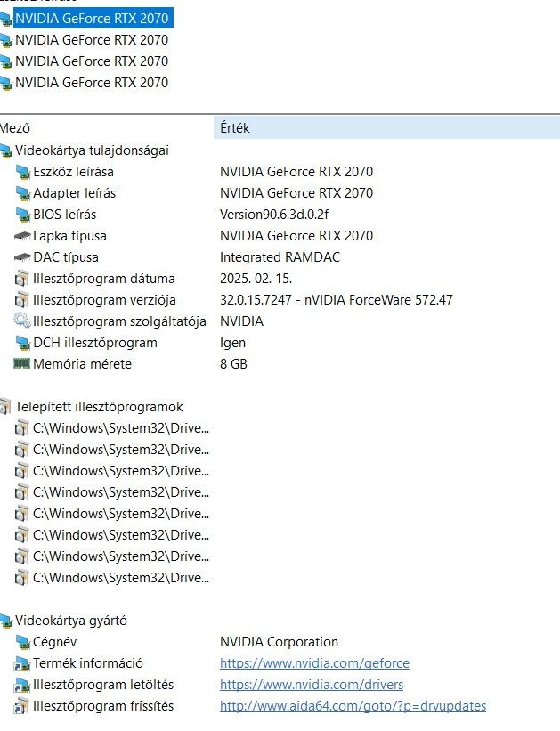Select the Illesztőprogram frissítés field label
This screenshot has width=560, height=731.
coord(103,706)
